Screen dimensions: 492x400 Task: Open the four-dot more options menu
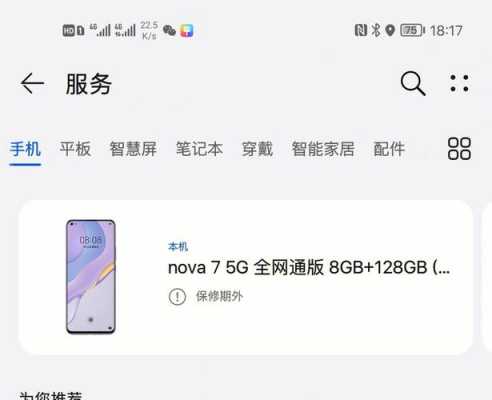click(459, 83)
